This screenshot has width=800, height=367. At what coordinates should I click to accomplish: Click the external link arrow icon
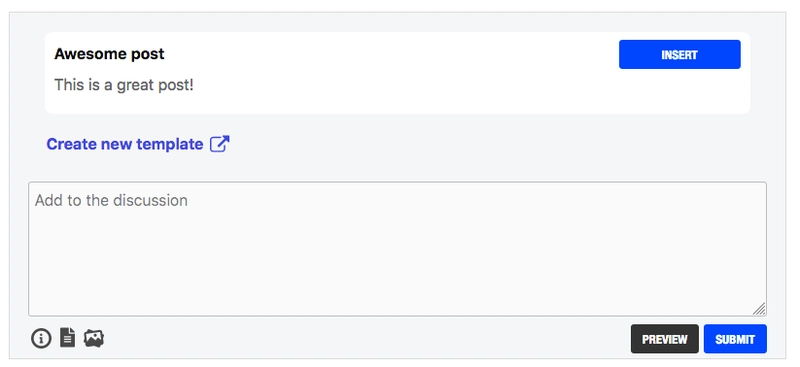[220, 144]
